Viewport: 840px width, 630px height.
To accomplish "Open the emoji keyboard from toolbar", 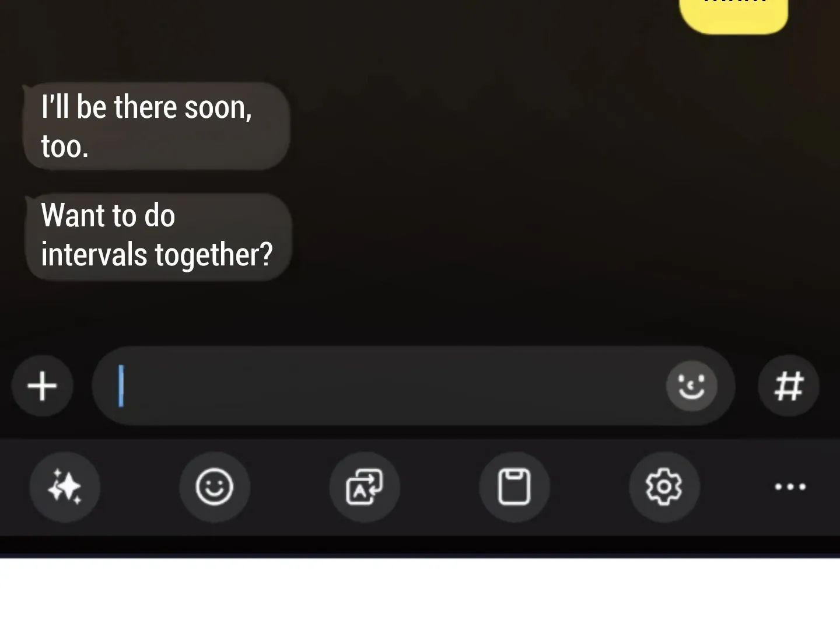I will tap(215, 487).
